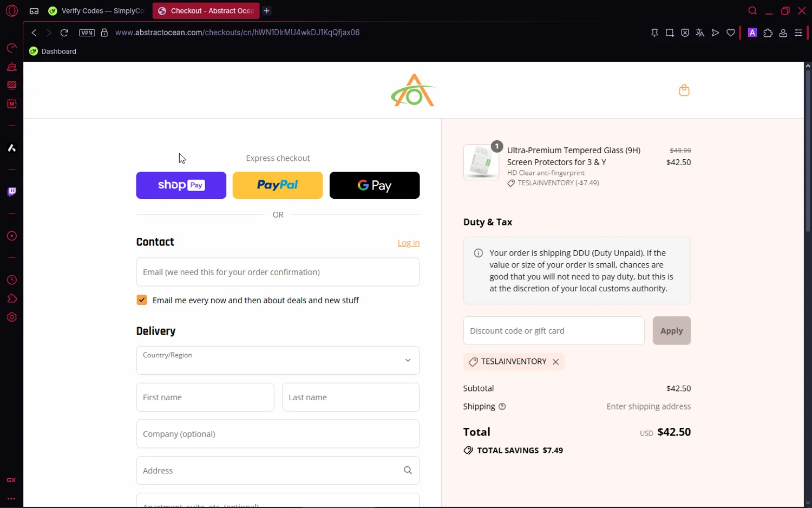Click the Abstract Ocean logo

[x=413, y=90]
